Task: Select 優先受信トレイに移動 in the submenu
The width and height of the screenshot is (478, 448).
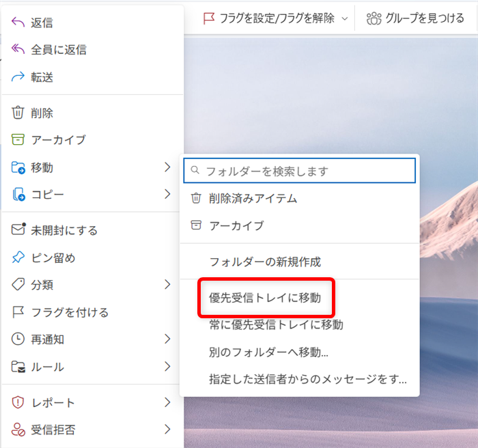Action: pos(264,298)
